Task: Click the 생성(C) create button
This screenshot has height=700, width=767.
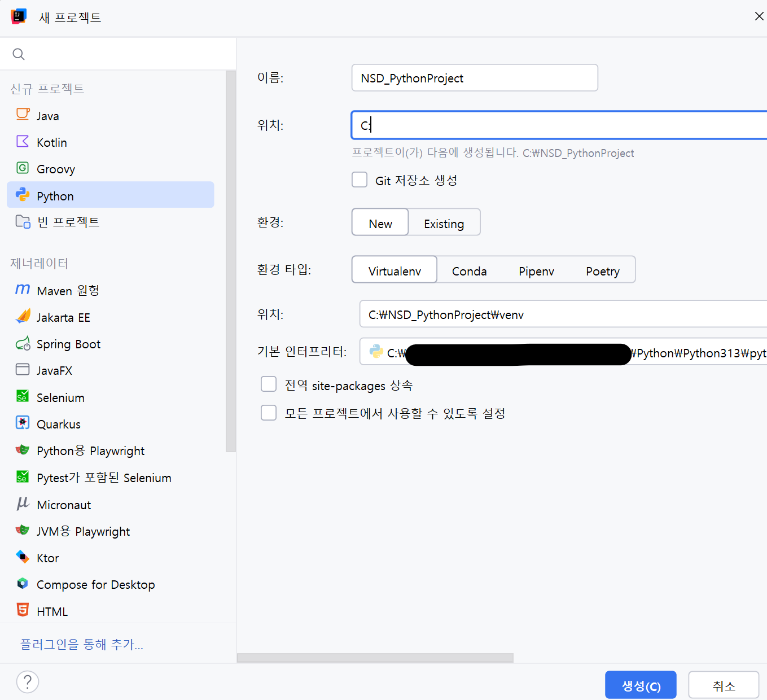Action: 641,685
